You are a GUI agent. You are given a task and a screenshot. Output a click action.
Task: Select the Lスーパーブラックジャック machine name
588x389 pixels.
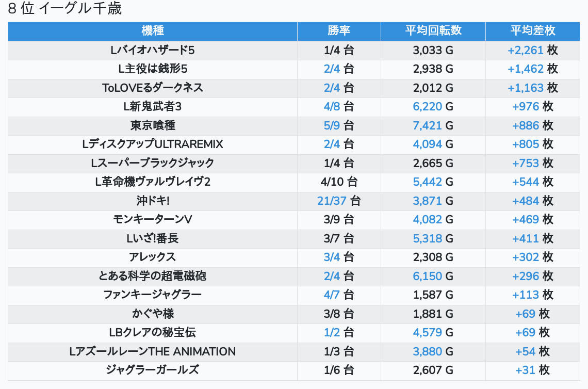click(152, 163)
